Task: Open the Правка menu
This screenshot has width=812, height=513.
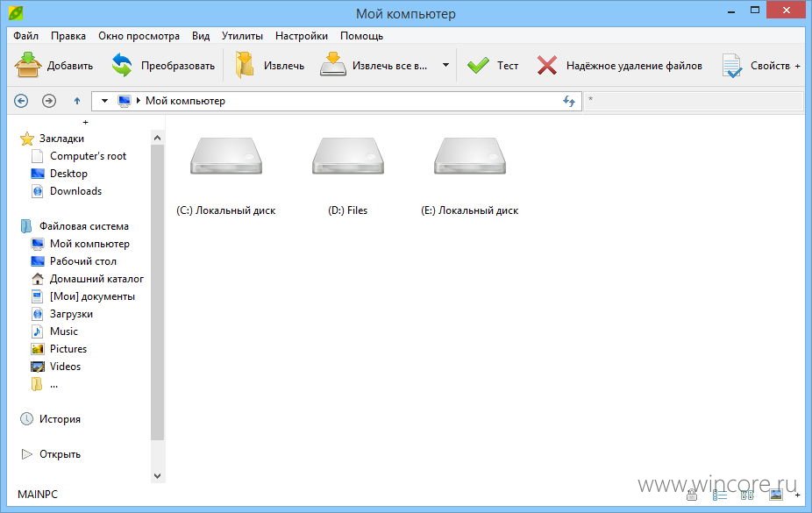Action: coord(68,36)
